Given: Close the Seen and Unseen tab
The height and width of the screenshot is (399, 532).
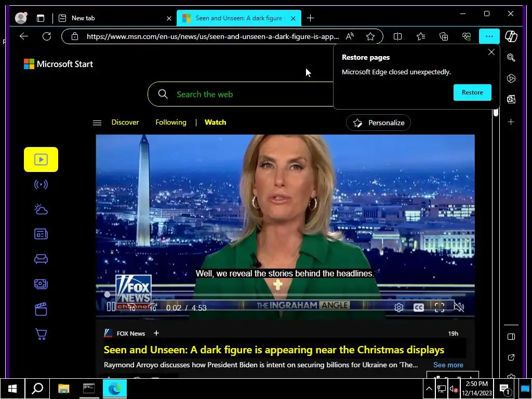Looking at the screenshot, I should pos(293,18).
